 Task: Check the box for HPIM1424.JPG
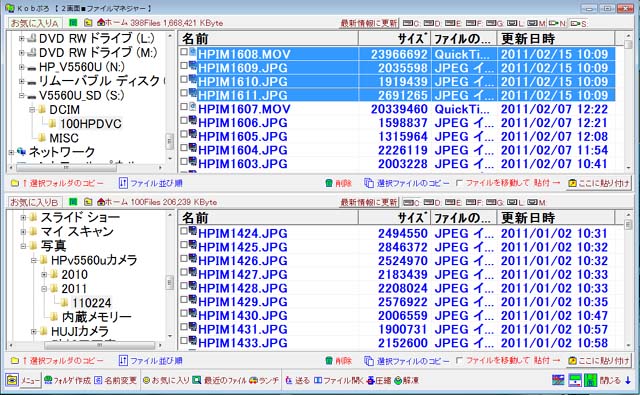click(x=184, y=231)
